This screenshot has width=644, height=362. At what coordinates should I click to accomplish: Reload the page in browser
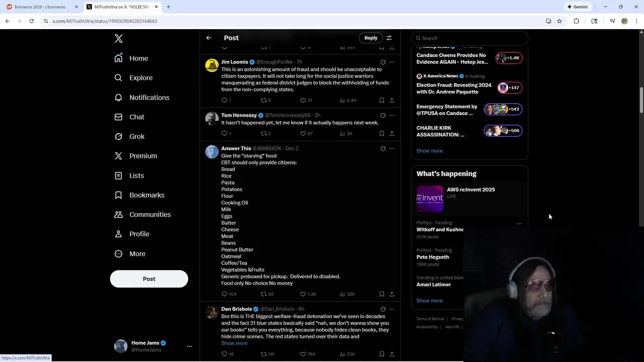(31, 21)
